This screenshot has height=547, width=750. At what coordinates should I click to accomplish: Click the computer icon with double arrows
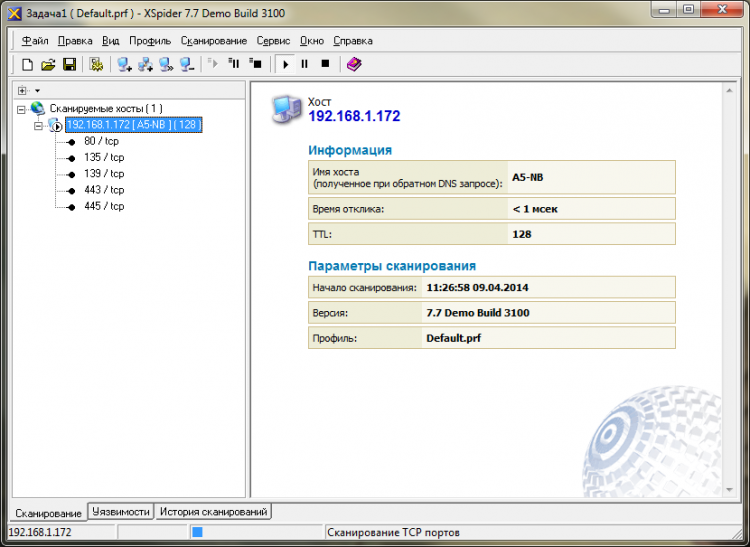click(x=166, y=64)
